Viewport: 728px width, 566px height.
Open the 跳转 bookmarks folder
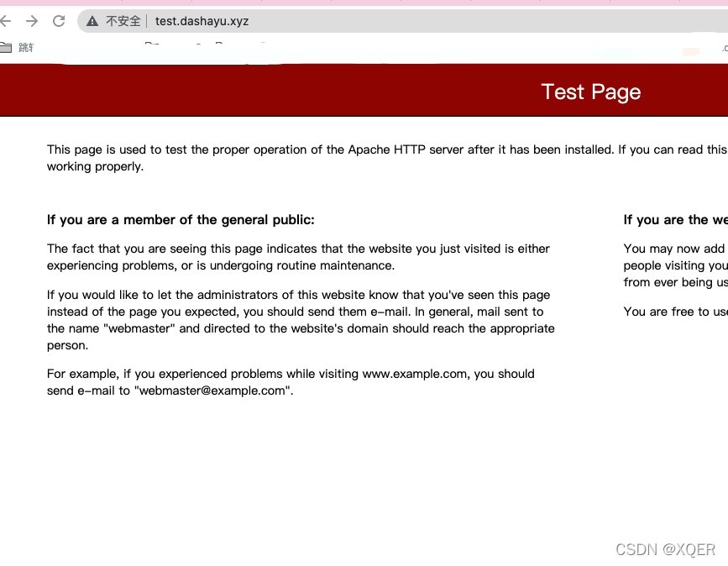click(x=17, y=47)
